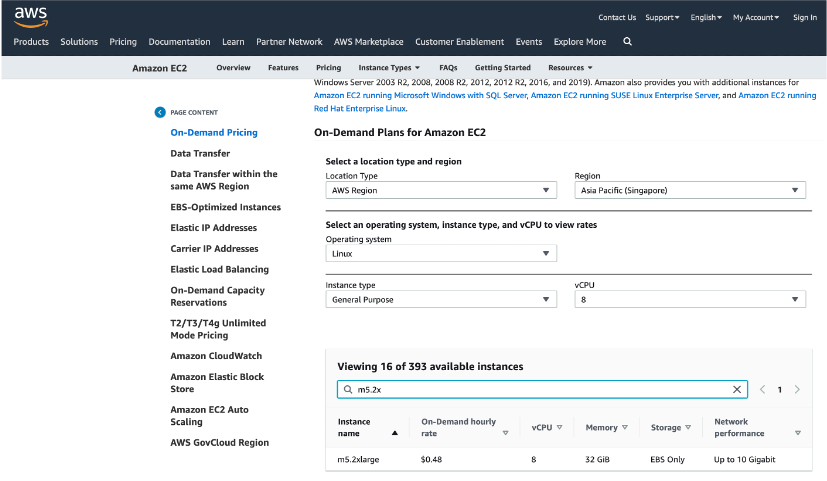Jump to On-Demand Capacity Reservations section
This screenshot has width=827, height=481.
(217, 296)
